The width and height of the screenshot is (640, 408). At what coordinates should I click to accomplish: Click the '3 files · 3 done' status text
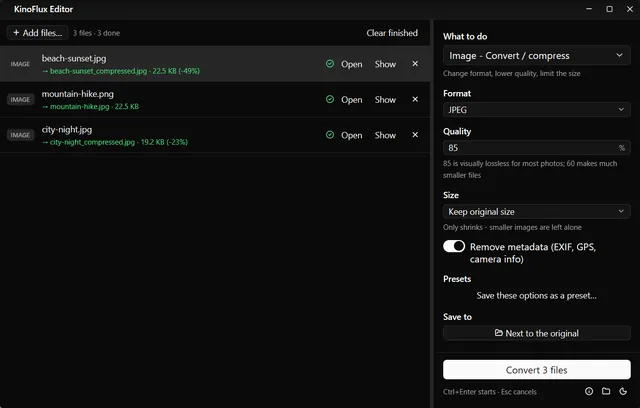[x=96, y=33]
